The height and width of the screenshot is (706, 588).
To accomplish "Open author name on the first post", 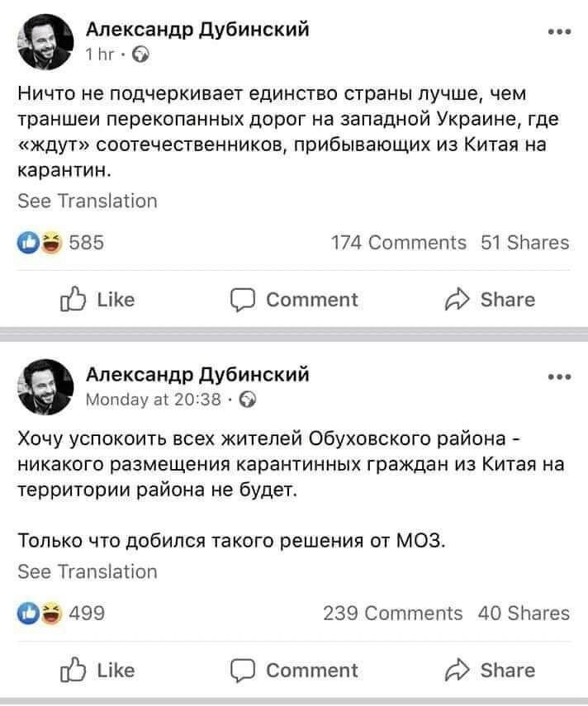I will point(198,31).
